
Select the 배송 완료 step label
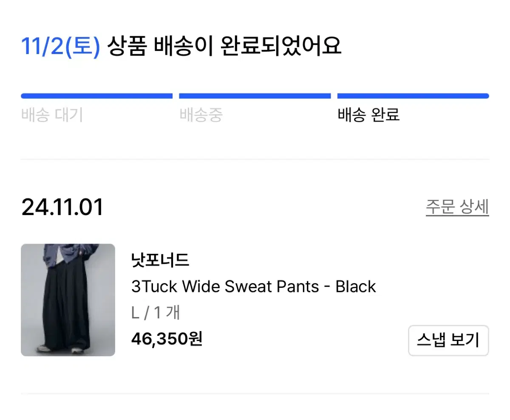(x=368, y=115)
